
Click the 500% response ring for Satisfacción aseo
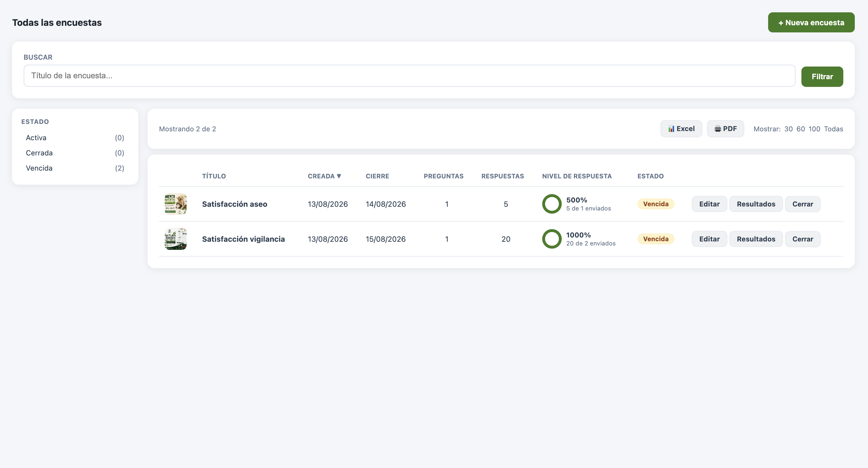coord(552,204)
